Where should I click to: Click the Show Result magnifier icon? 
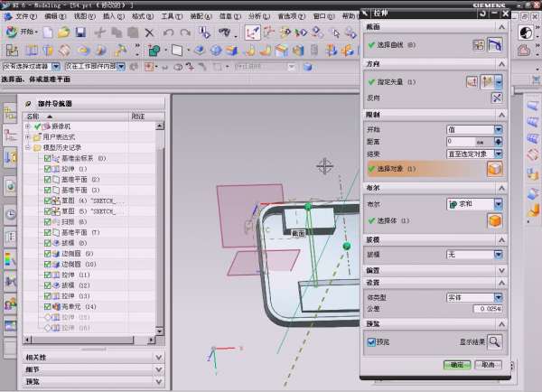tap(495, 341)
